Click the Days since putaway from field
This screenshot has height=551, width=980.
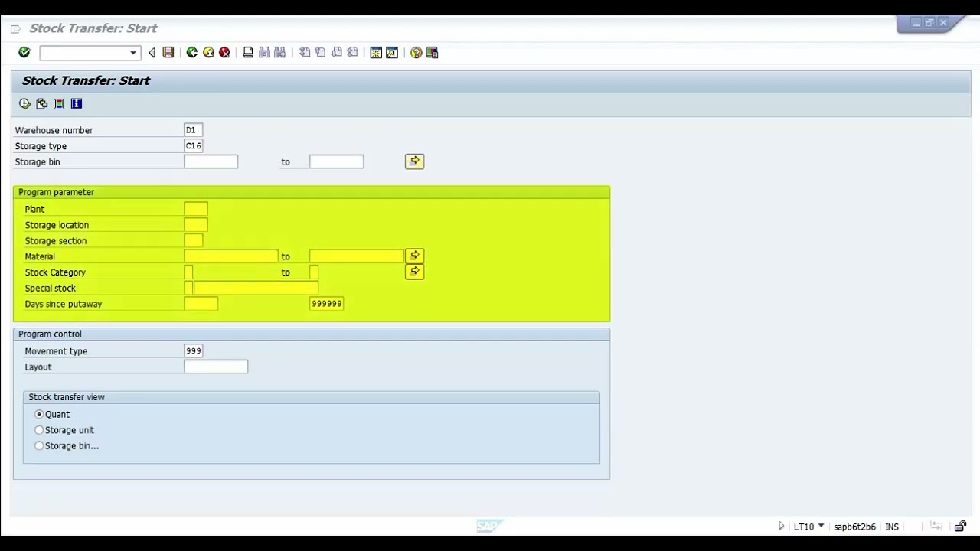point(201,304)
